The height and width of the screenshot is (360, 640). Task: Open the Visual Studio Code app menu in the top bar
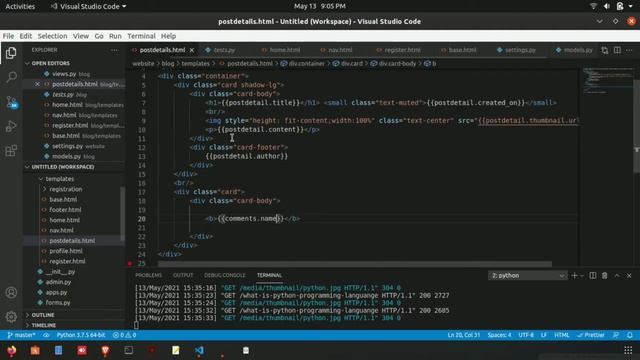click(88, 6)
